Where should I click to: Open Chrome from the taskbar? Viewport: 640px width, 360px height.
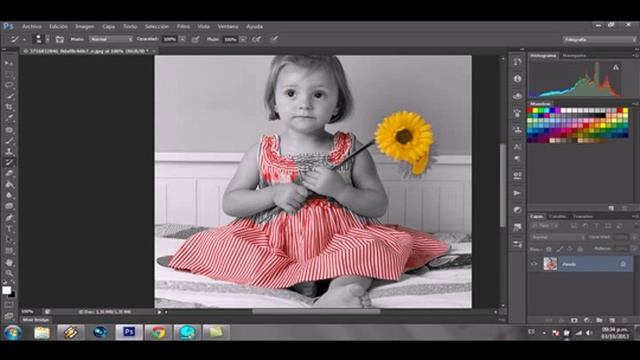coord(158,333)
